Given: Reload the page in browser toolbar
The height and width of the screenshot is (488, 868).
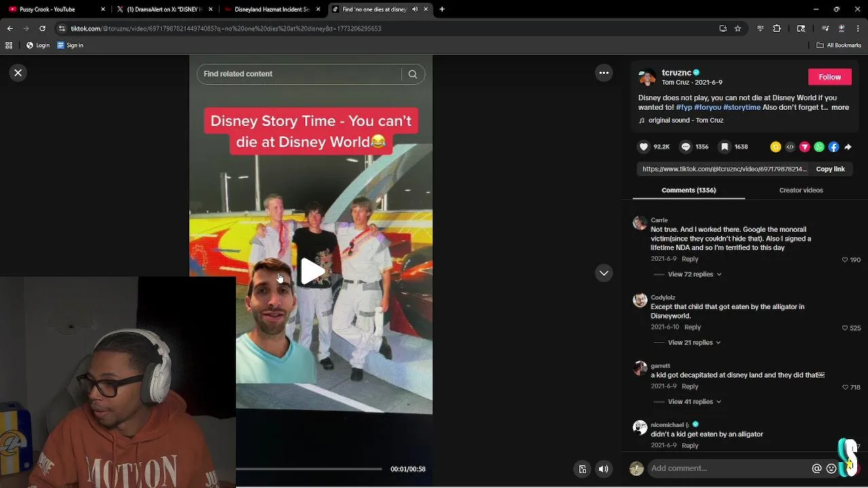Looking at the screenshot, I should pos(43,28).
